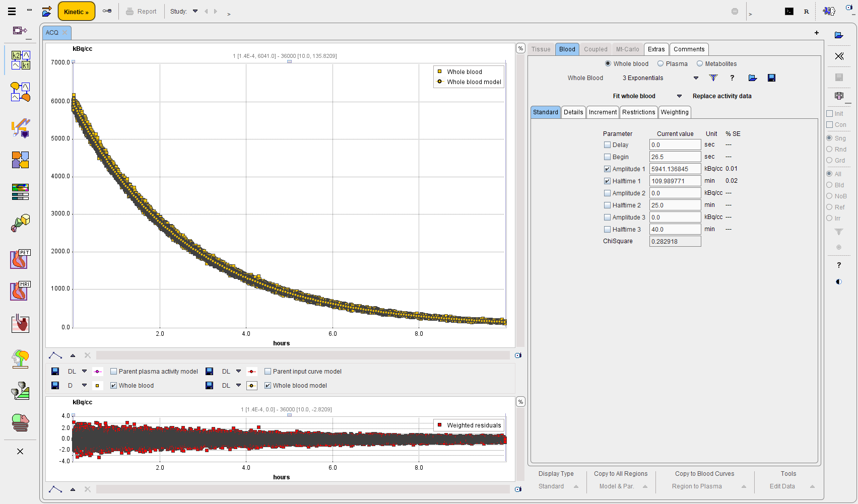The width and height of the screenshot is (858, 504).
Task: Open the Restrictions sub-tab
Action: 638,112
